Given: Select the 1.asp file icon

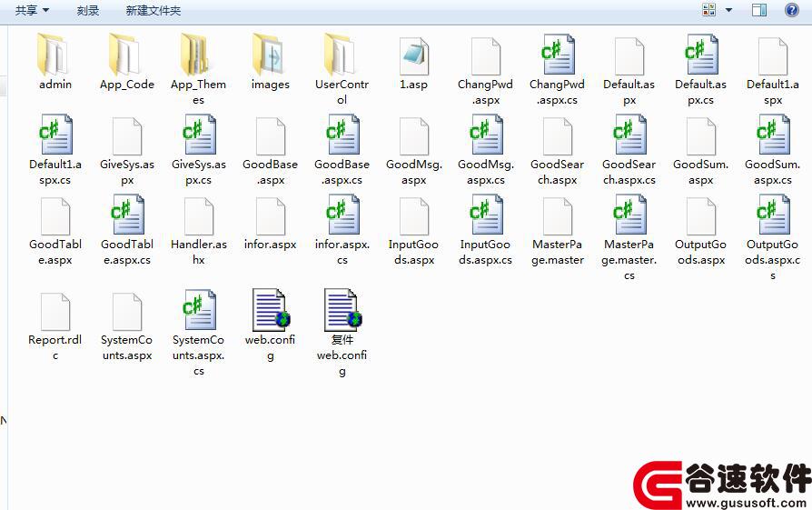Looking at the screenshot, I should pos(413,56).
